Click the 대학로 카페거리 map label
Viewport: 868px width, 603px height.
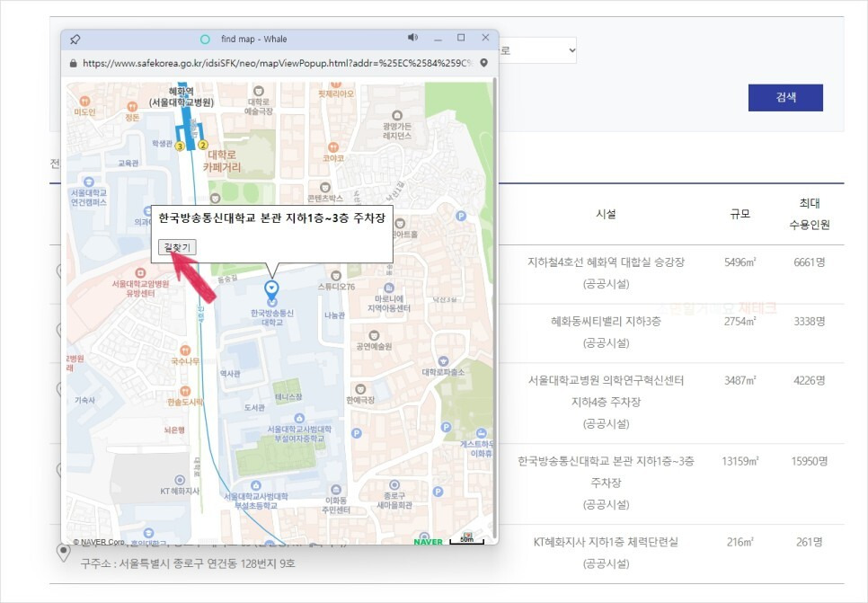point(221,161)
